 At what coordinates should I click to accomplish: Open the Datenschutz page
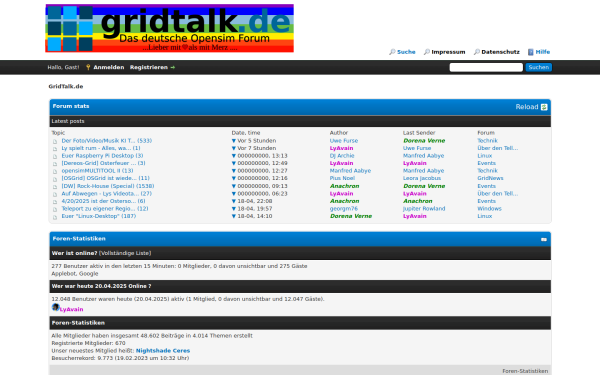[x=500, y=52]
